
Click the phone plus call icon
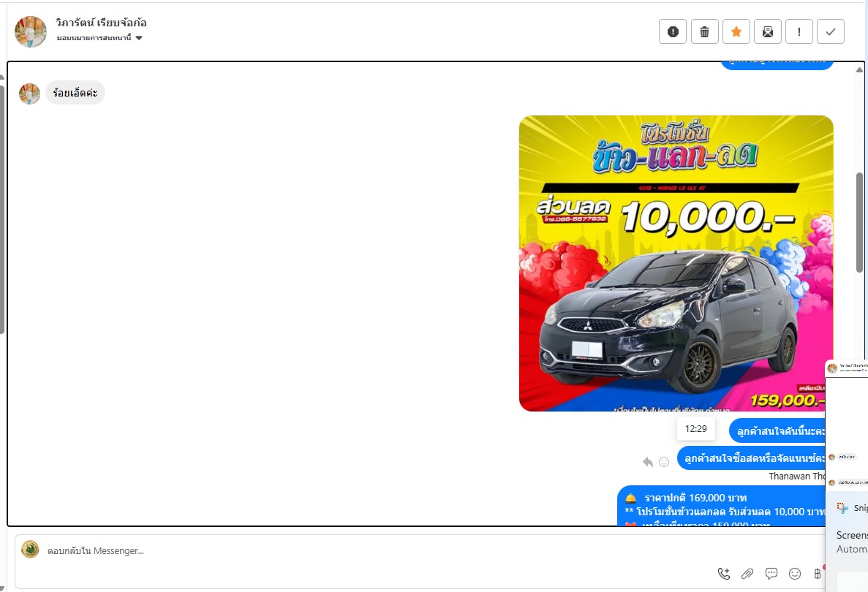[723, 574]
